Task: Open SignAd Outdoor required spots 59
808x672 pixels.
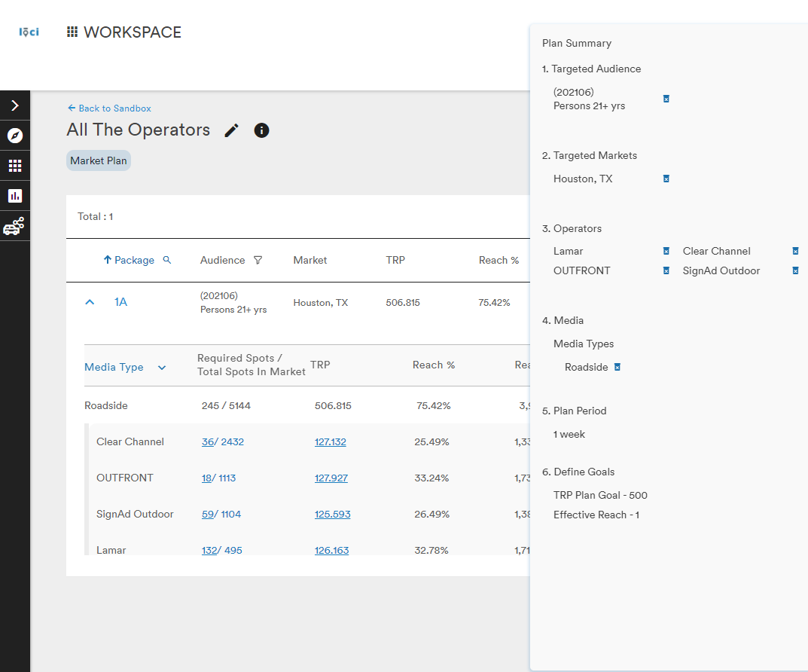Action: pos(208,514)
